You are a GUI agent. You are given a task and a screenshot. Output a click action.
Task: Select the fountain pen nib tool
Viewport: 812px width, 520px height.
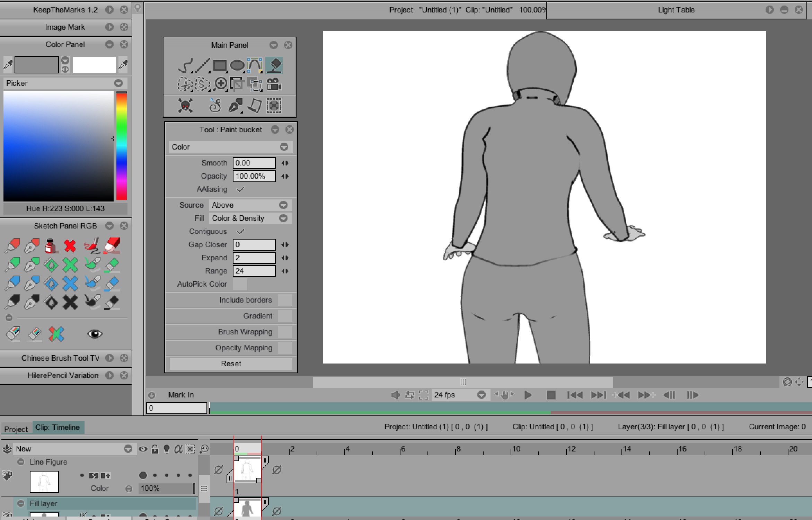point(236,106)
